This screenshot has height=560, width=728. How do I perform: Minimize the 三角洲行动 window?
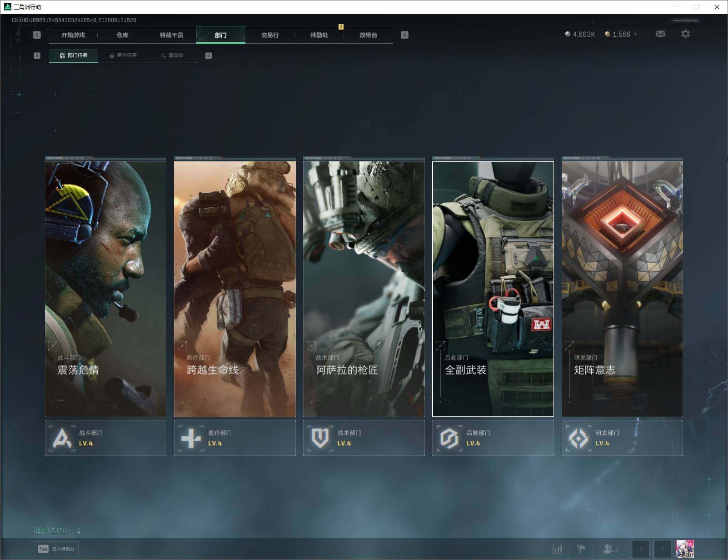[676, 7]
